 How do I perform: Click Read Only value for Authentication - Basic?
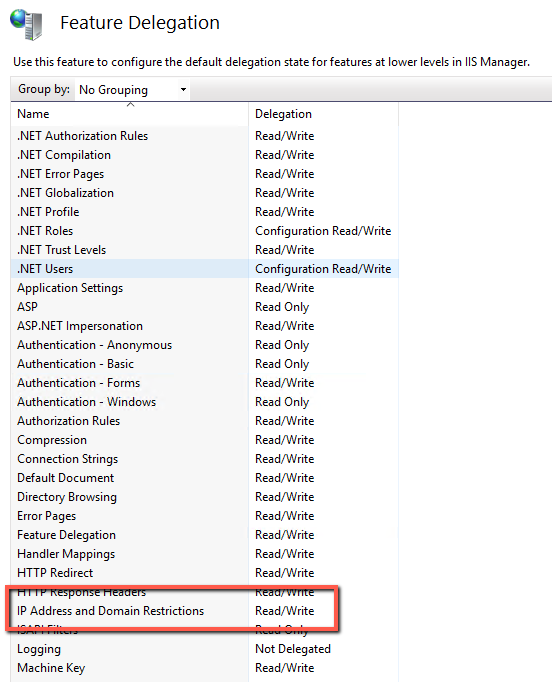(282, 364)
